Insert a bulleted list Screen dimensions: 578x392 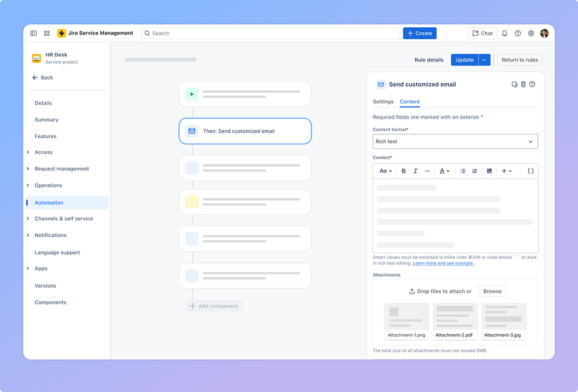(463, 171)
